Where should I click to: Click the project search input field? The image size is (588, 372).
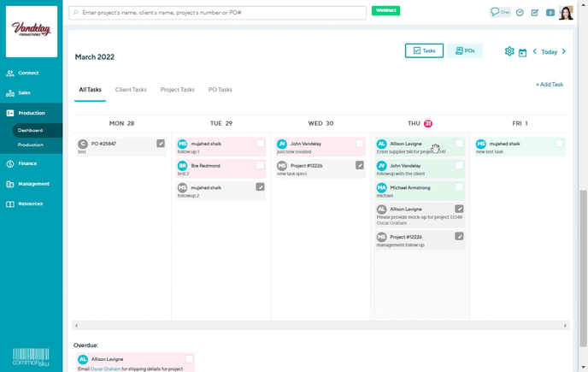click(x=218, y=13)
